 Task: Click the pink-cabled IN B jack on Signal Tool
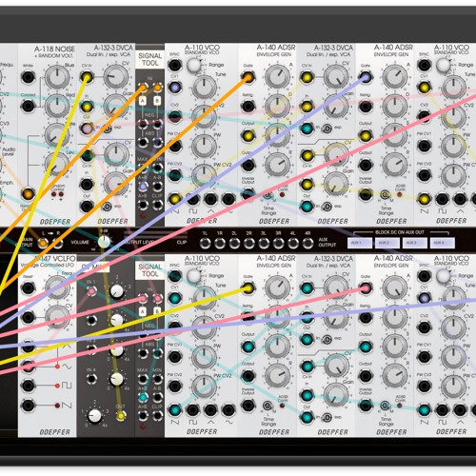(157, 298)
